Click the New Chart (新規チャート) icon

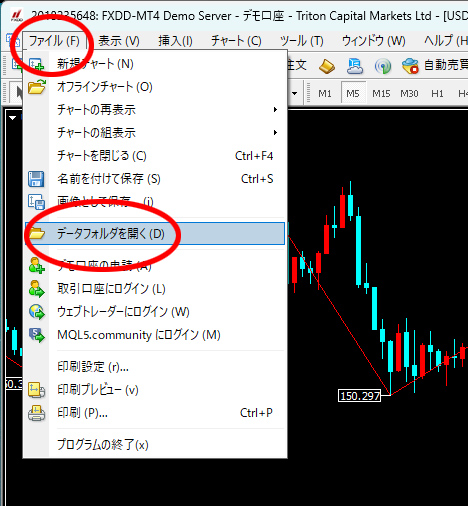[x=36, y=64]
